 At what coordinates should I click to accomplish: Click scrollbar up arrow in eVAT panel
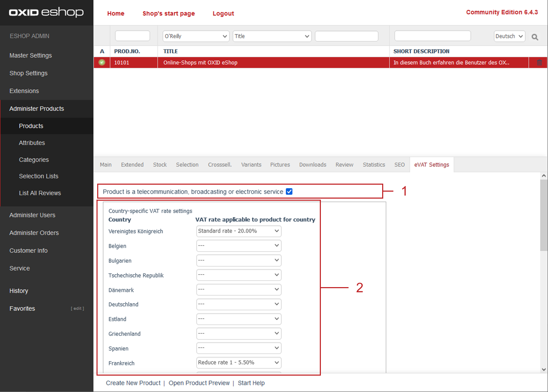(x=543, y=176)
